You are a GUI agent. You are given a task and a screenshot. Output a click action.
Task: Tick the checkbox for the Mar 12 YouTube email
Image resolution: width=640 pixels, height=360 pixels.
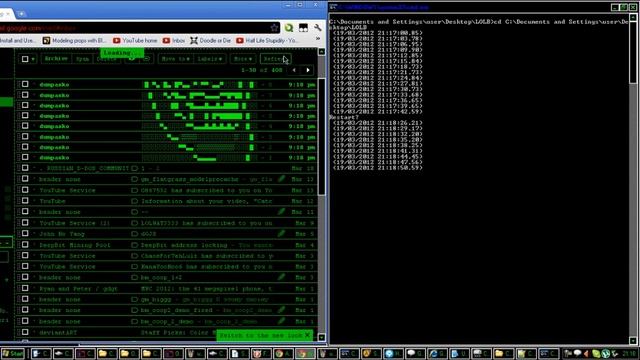[25, 200]
